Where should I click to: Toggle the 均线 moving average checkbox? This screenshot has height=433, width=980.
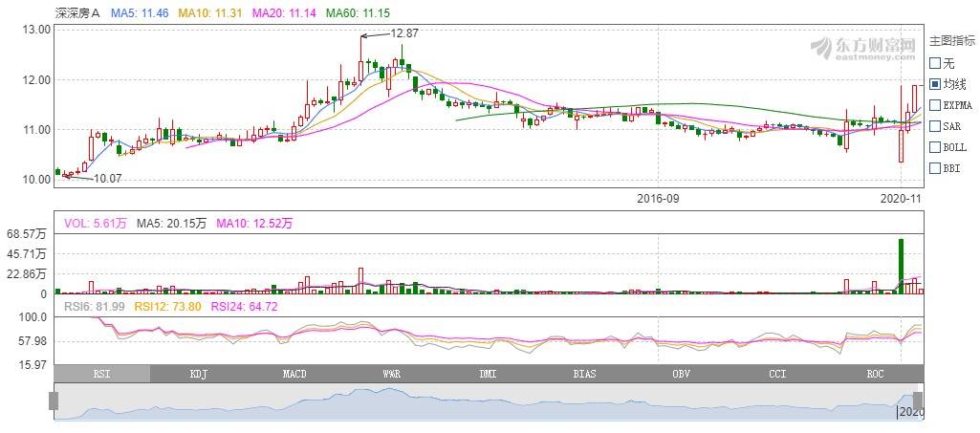tap(935, 84)
